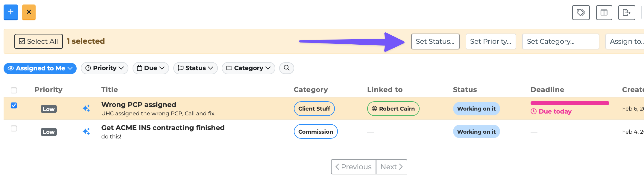Screen dimensions: 644x181
Task: Open the Status filter dropdown
Action: point(195,68)
